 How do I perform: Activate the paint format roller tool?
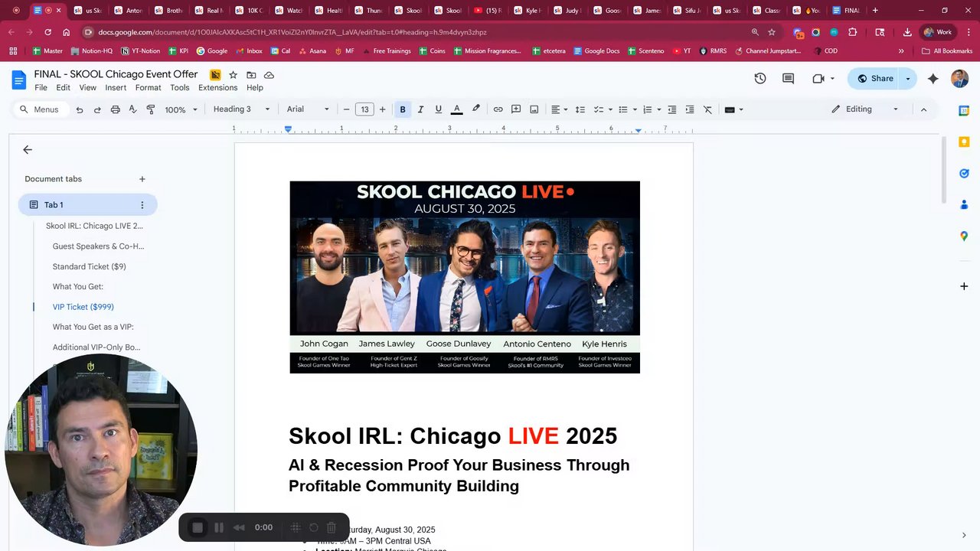coord(150,109)
